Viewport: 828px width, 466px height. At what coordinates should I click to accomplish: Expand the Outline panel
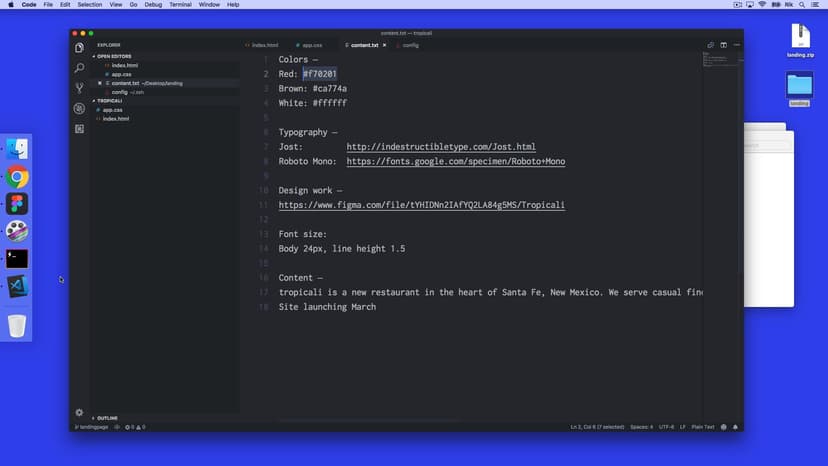click(106, 418)
